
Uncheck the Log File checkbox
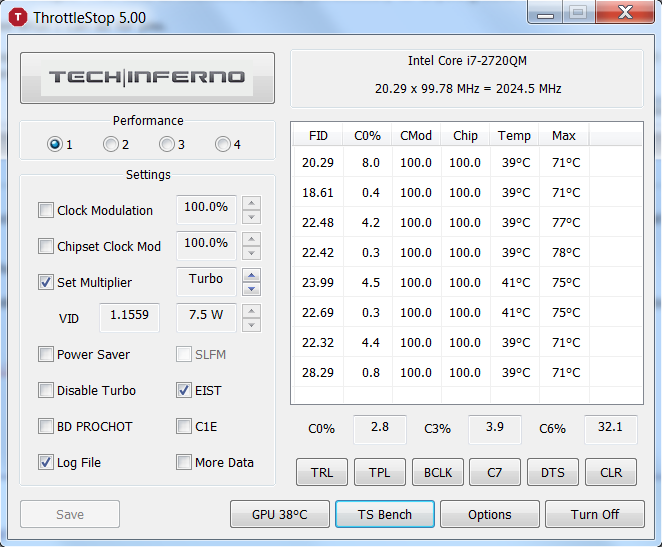point(46,462)
